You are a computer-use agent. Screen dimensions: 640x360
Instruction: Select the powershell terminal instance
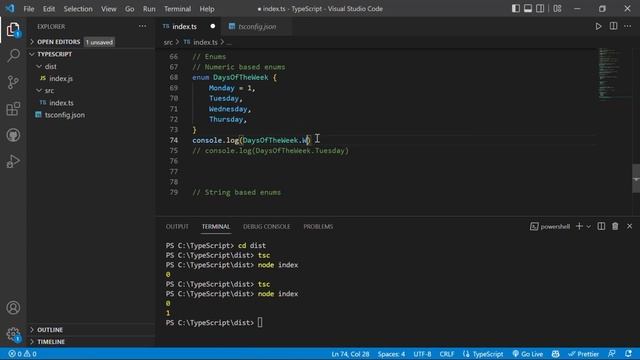point(550,227)
